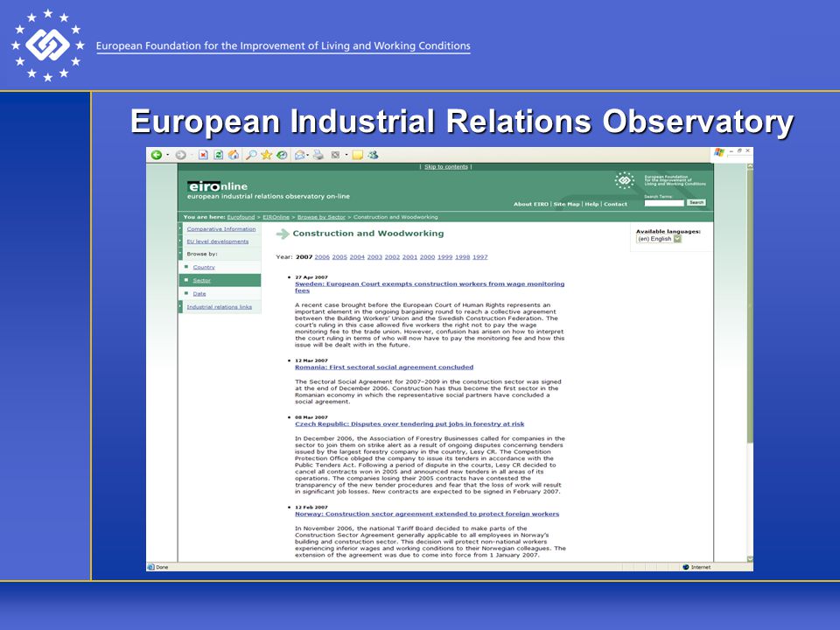
Task: Stop page loading with the red X icon
Action: 203,155
